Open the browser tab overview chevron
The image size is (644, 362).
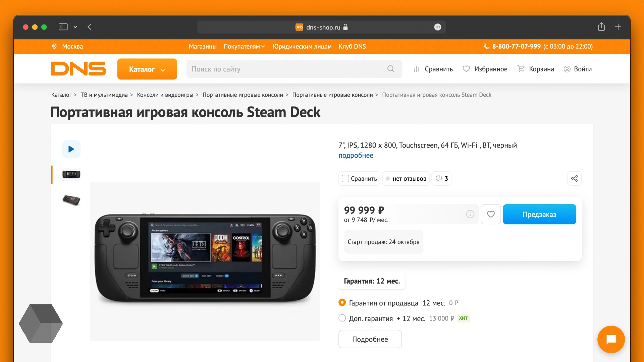[75, 27]
